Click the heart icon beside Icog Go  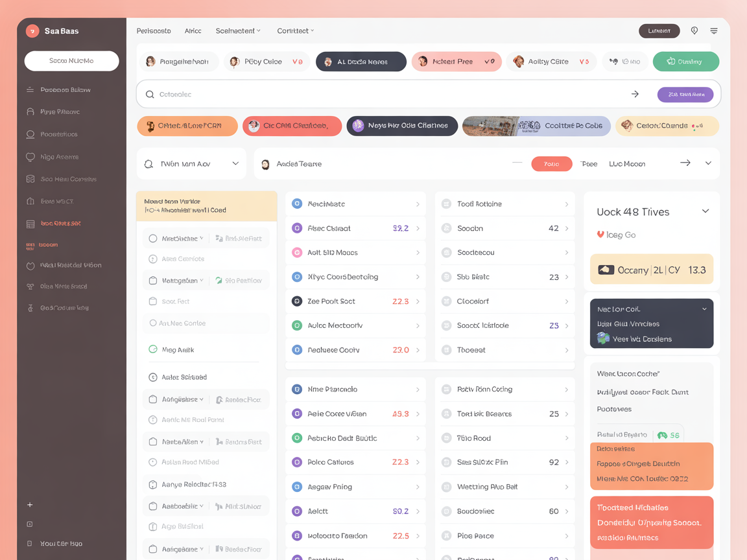[x=600, y=234]
